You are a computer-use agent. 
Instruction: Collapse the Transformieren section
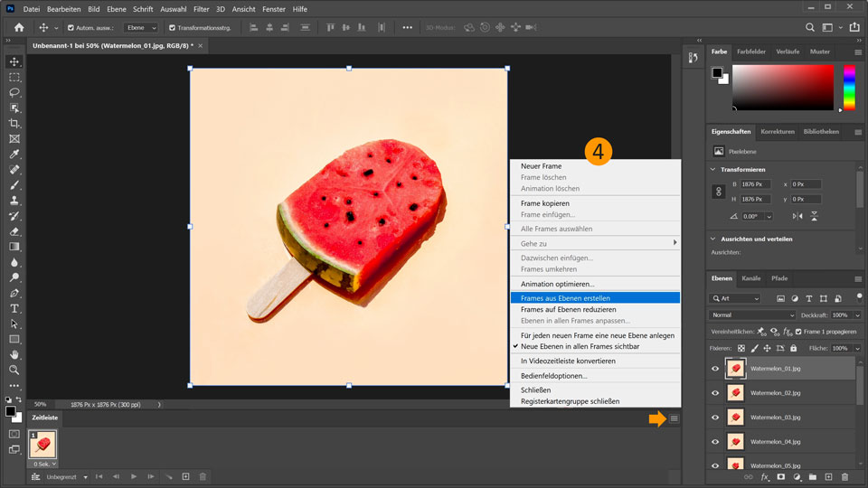(713, 169)
